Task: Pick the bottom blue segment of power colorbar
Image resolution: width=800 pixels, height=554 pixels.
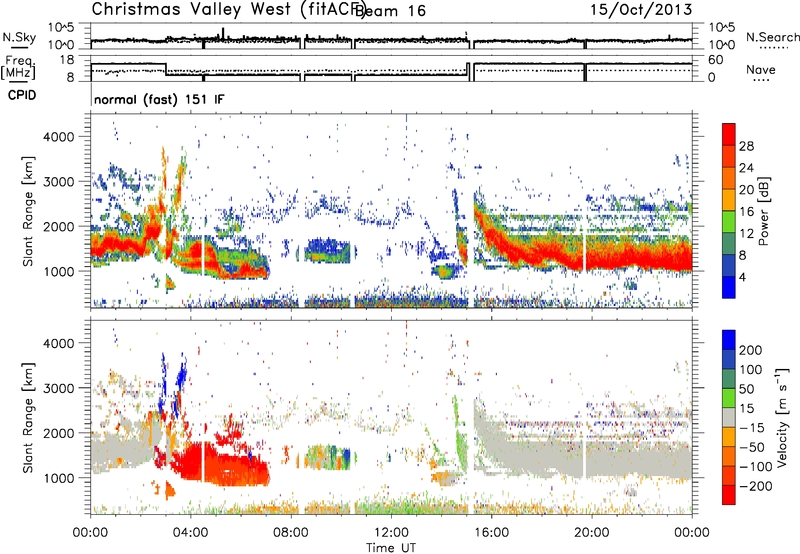Action: tap(729, 288)
